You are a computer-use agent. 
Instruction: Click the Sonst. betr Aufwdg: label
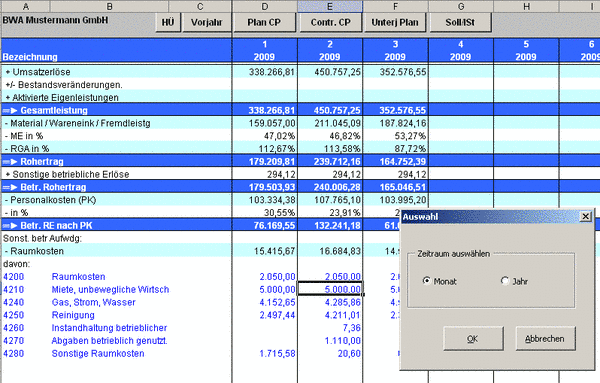(x=42, y=238)
